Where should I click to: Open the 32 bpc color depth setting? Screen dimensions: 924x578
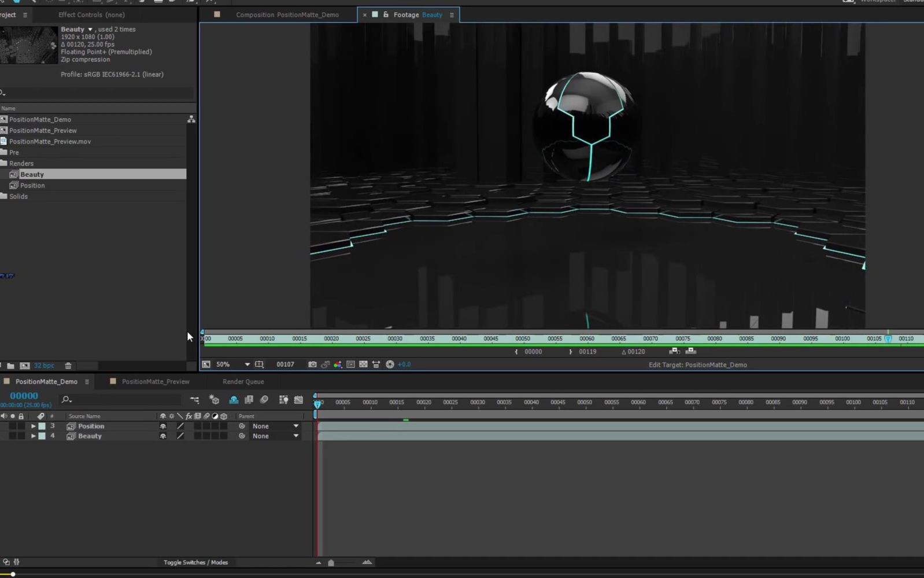point(44,366)
